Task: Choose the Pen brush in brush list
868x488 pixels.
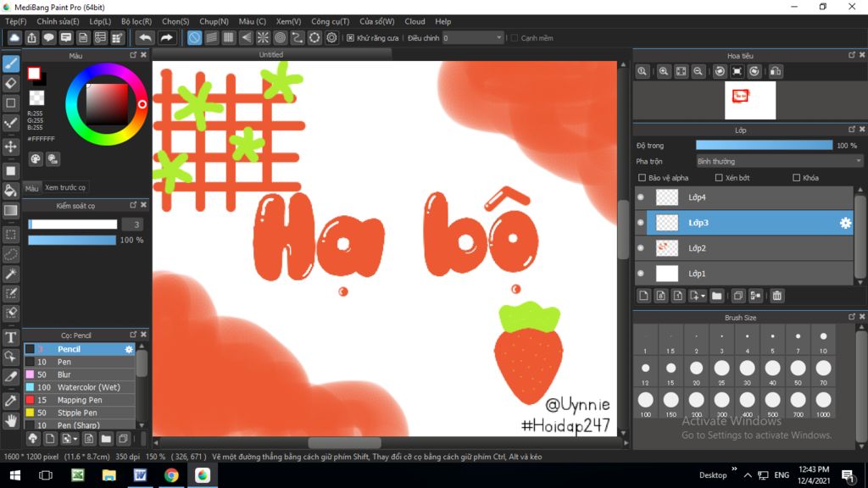Action: coord(80,362)
